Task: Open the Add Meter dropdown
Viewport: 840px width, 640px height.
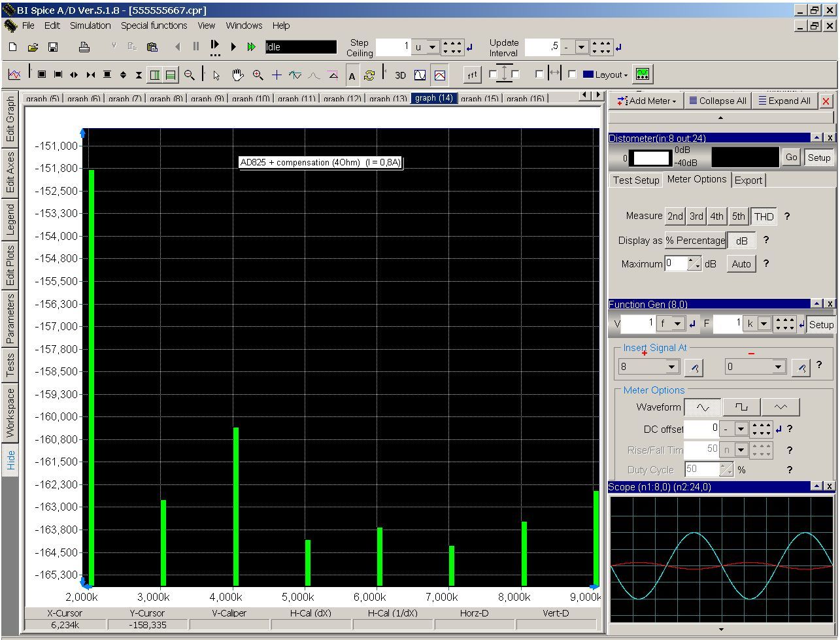Action: click(x=646, y=101)
